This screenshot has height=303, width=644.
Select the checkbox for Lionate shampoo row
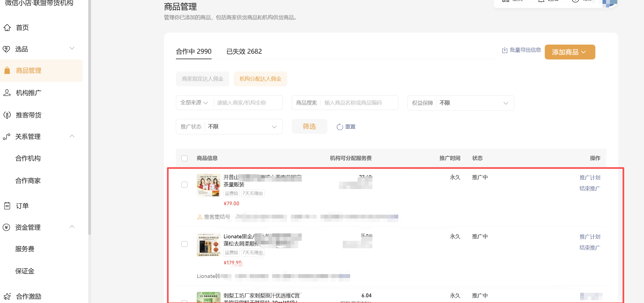[x=184, y=244]
